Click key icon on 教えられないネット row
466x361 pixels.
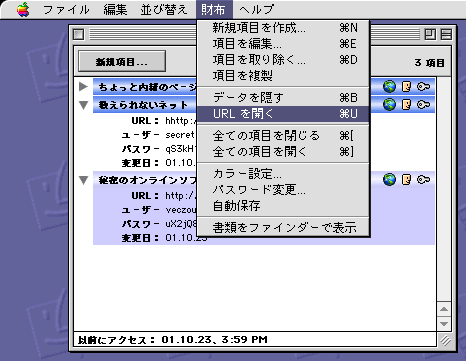(423, 105)
